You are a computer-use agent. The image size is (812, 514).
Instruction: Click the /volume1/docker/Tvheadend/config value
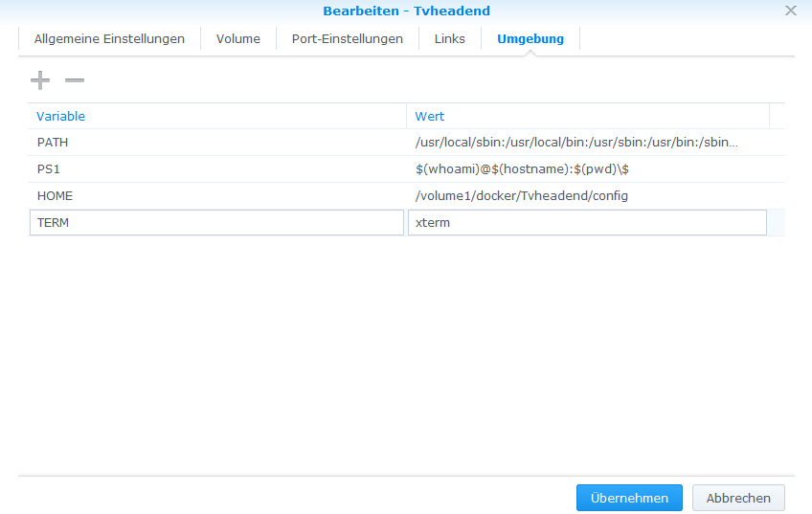coord(588,195)
